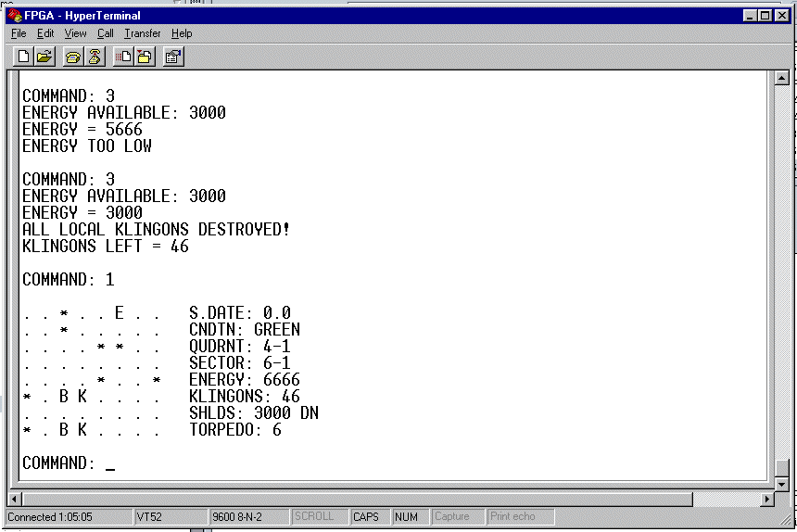Open the Help menu

tap(182, 33)
